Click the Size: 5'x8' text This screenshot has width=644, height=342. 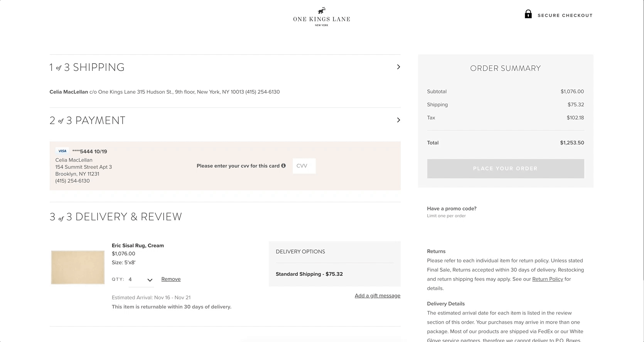point(123,262)
